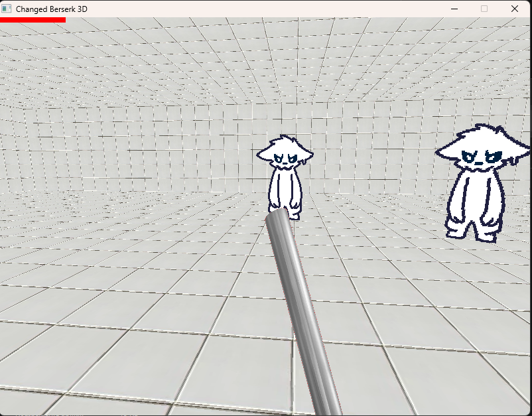Click the disabled maximize button
The width and height of the screenshot is (532, 416).
click(484, 9)
